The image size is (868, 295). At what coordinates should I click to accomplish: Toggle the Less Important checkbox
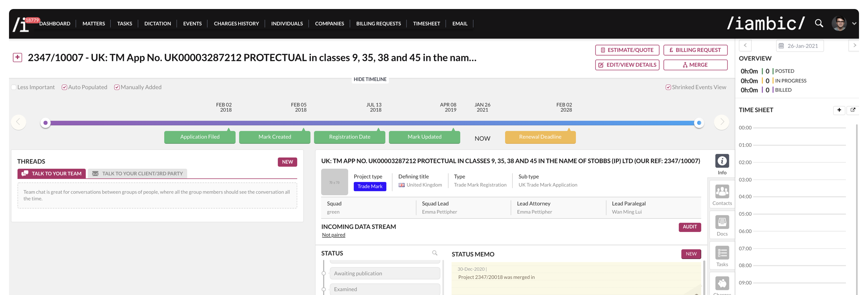pos(13,87)
